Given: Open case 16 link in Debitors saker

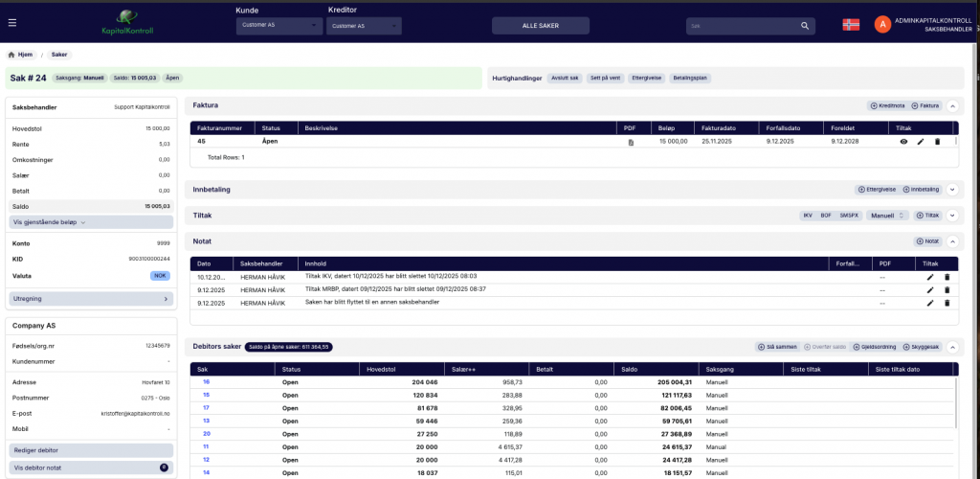Looking at the screenshot, I should coord(206,381).
